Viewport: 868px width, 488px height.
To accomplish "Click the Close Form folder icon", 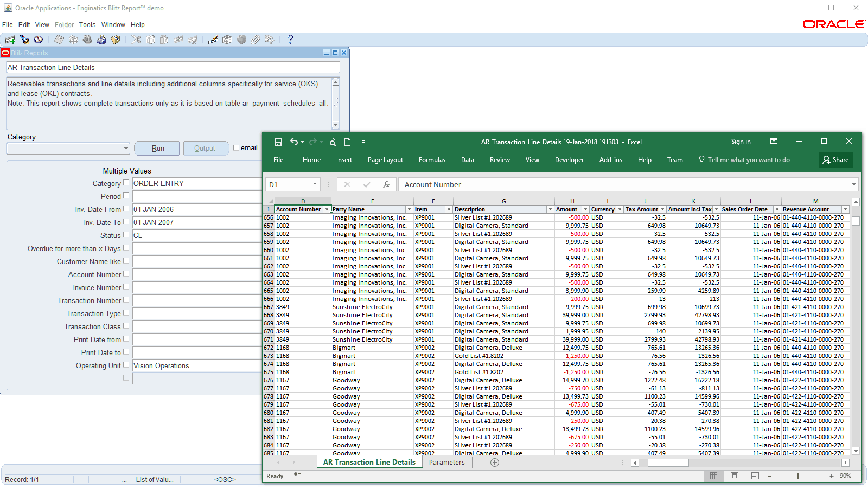I will tap(116, 40).
